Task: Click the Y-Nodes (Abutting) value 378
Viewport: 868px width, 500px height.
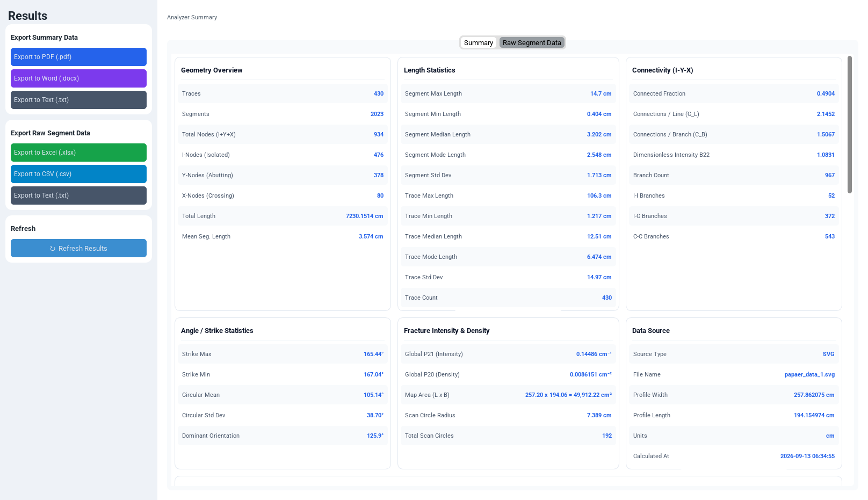Action: (379, 175)
